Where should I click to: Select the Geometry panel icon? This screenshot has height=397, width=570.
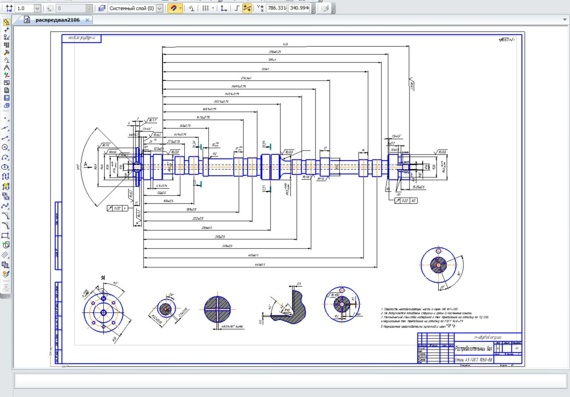click(6, 22)
